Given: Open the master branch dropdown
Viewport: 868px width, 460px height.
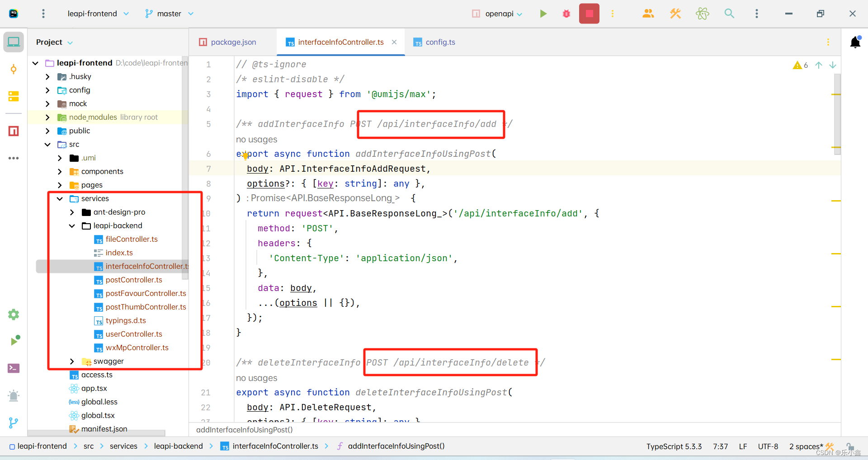Looking at the screenshot, I should tap(169, 14).
